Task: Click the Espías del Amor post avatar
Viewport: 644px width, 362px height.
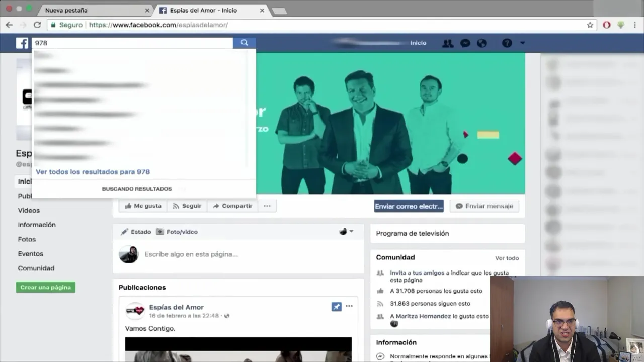Action: pyautogui.click(x=135, y=311)
